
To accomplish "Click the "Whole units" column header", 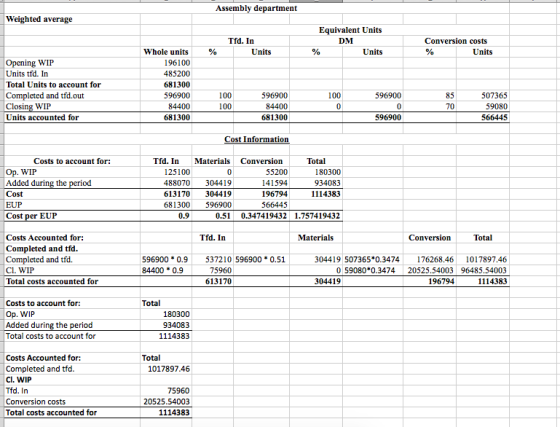I will coord(166,52).
